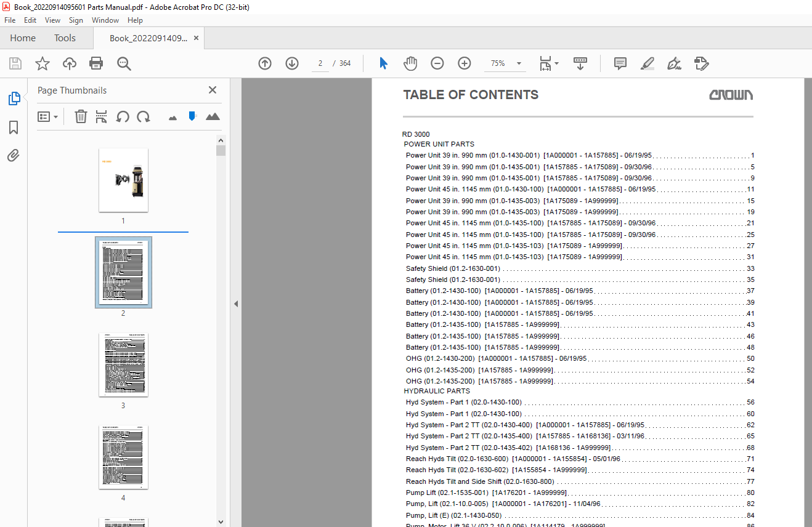Click thumbnails panel scroll up arrow
Image resolution: width=812 pixels, height=527 pixels.
(221, 140)
